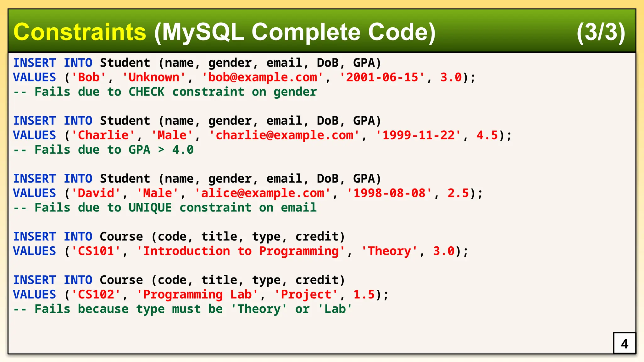Click the 'Charlie' name value
This screenshot has height=362, width=644.
click(103, 135)
